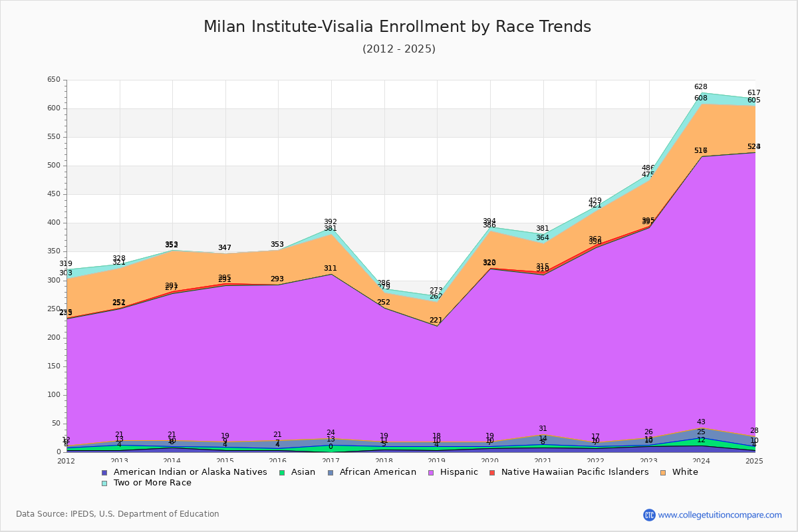The image size is (798, 532).
Task: Click x-axis label 2012
Action: [66, 461]
